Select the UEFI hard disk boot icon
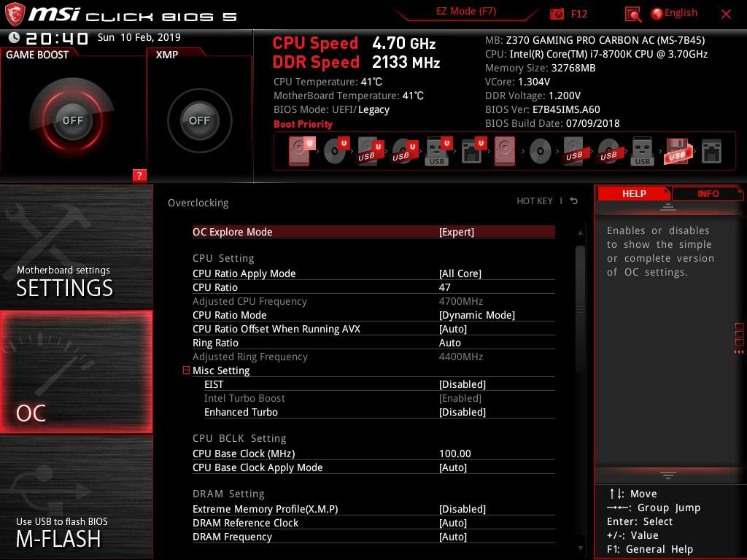The width and height of the screenshot is (747, 560). [301, 151]
